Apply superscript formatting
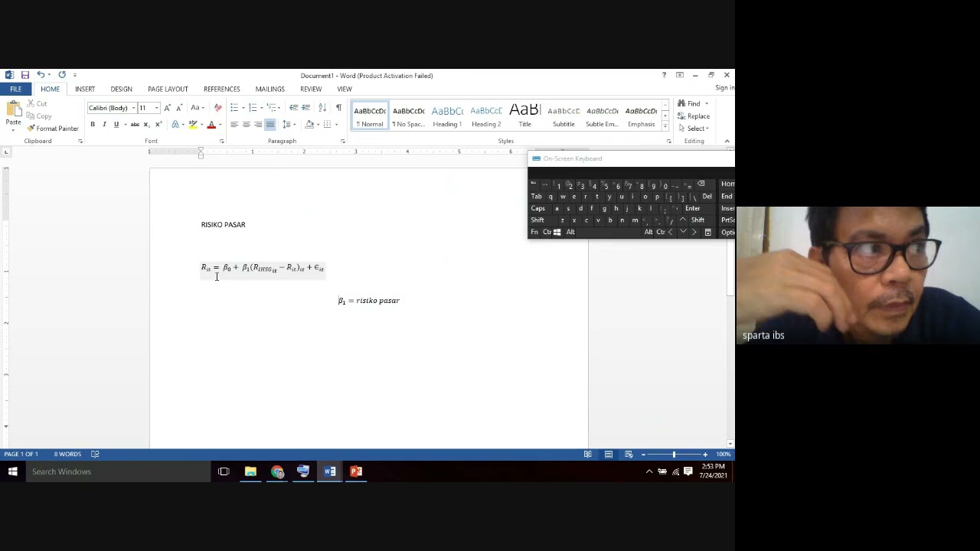980x551 pixels. [158, 125]
